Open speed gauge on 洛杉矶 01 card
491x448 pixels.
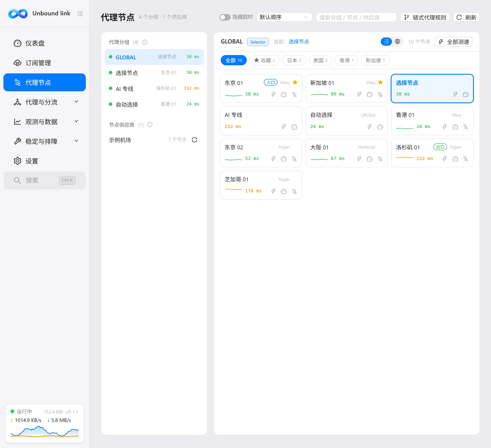(x=455, y=159)
